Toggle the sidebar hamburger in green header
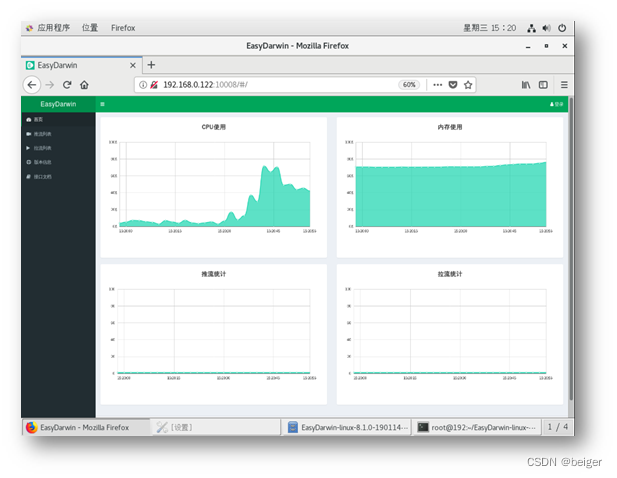This screenshot has height=478, width=617. point(102,104)
